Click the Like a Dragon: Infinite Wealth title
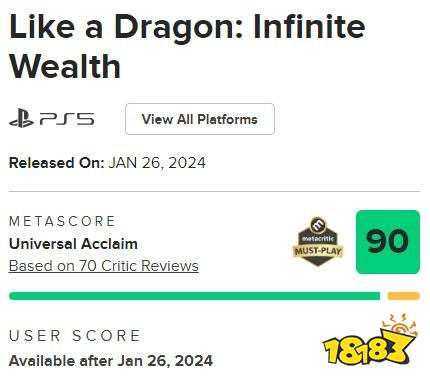The width and height of the screenshot is (430, 382). click(187, 46)
